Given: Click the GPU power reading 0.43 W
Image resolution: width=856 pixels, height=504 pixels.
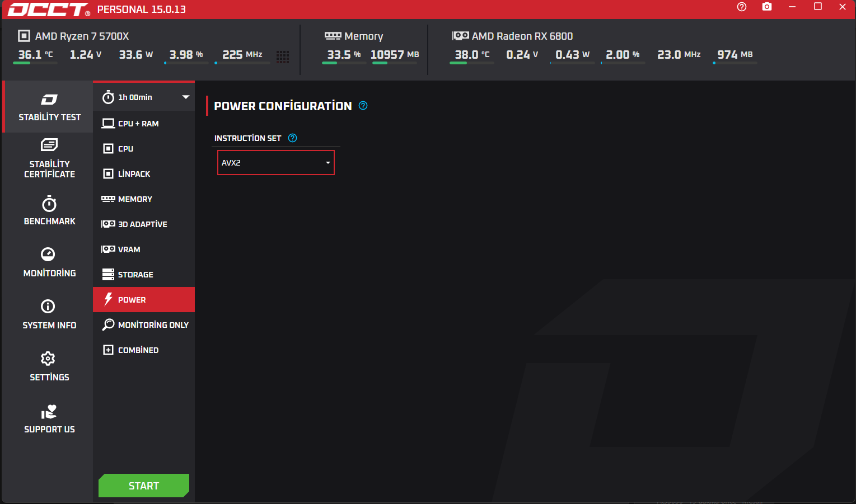Looking at the screenshot, I should [573, 55].
